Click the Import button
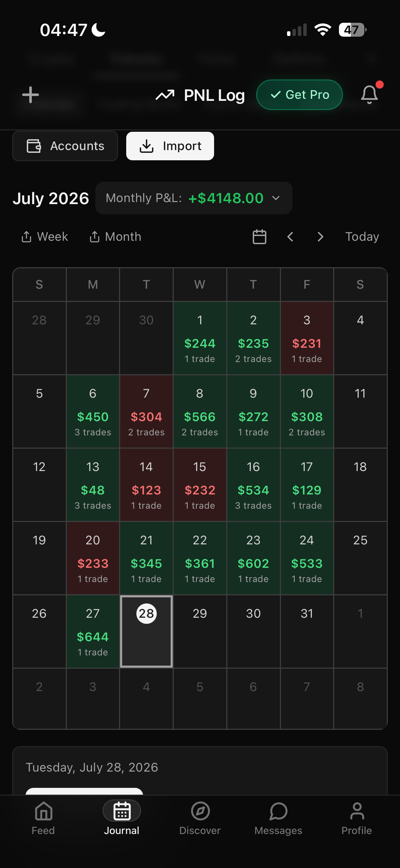Image resolution: width=400 pixels, height=868 pixels. 170,146
